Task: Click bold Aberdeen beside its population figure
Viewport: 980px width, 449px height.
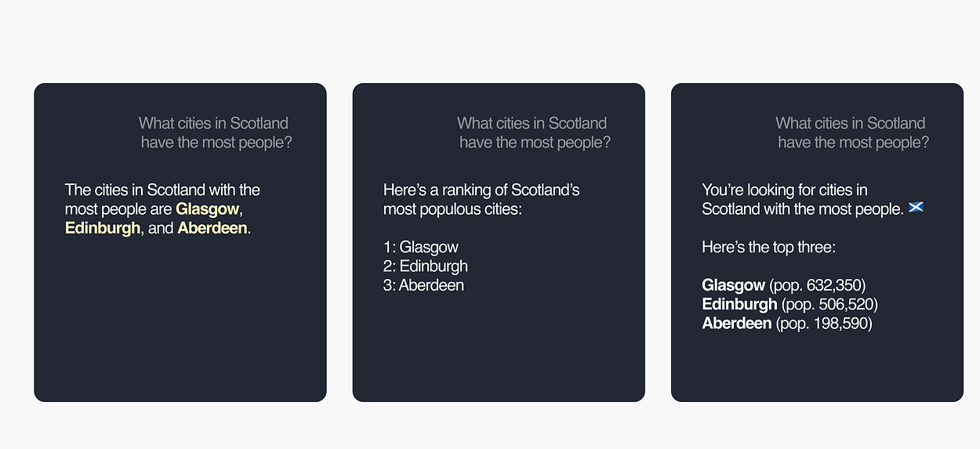Action: tap(737, 323)
